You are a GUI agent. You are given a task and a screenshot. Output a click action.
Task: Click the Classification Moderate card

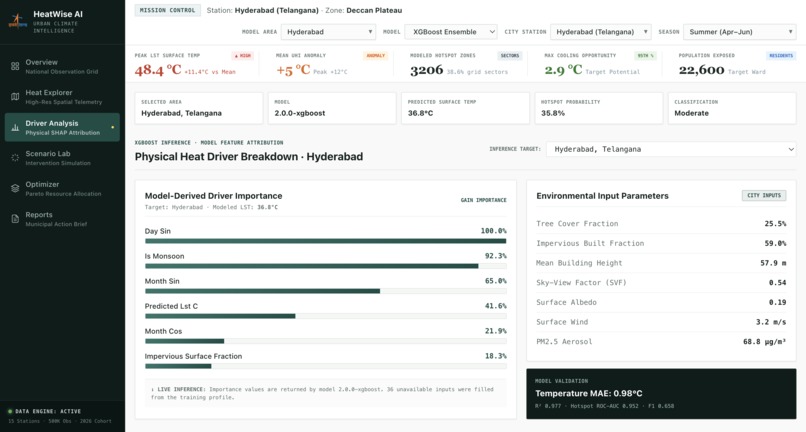(732, 108)
